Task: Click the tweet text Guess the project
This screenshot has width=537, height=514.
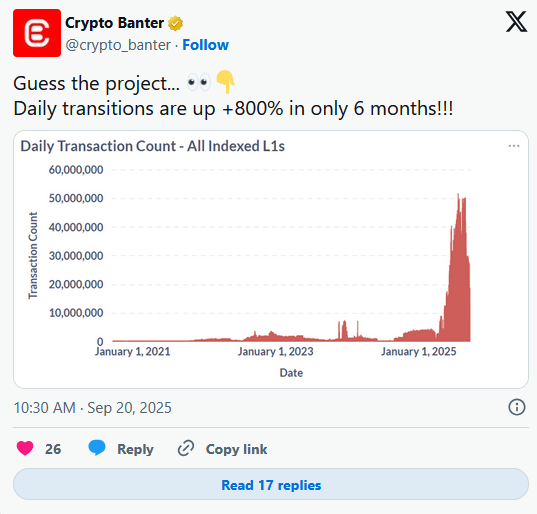Action: tap(96, 84)
